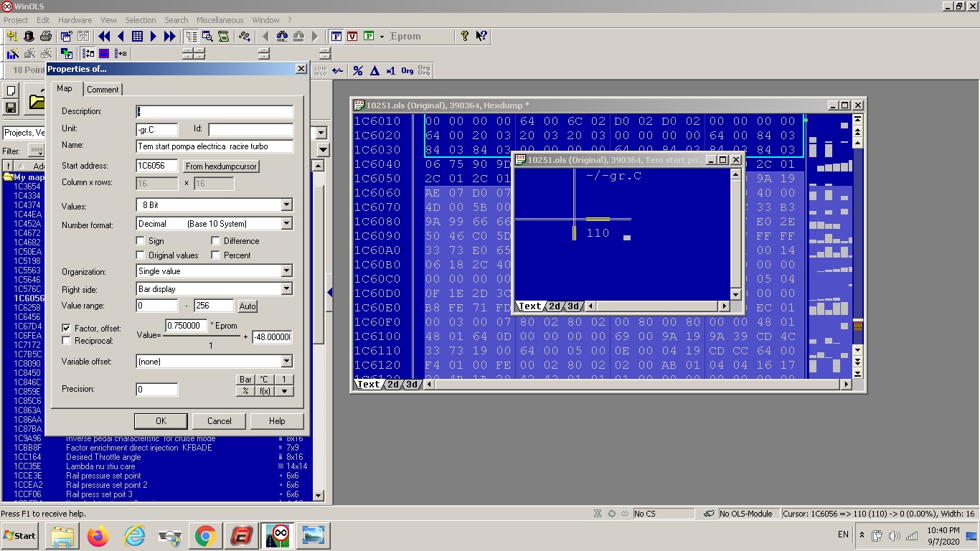The width and height of the screenshot is (980, 551).
Task: Open Firefox from the taskbar
Action: [x=98, y=535]
